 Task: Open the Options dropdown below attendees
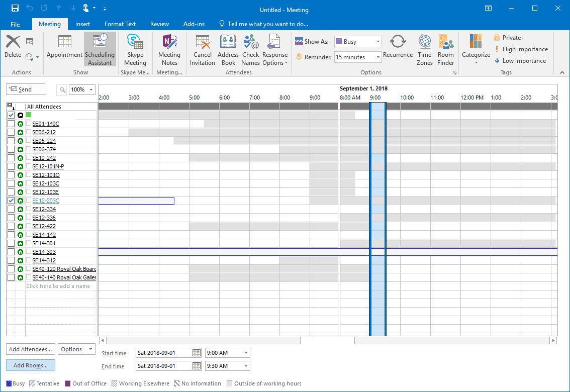76,349
